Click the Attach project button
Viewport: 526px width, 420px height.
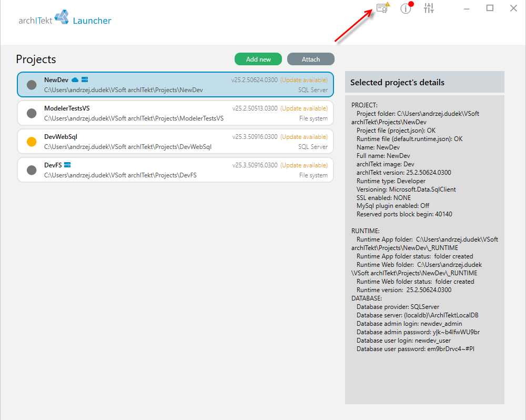(311, 59)
